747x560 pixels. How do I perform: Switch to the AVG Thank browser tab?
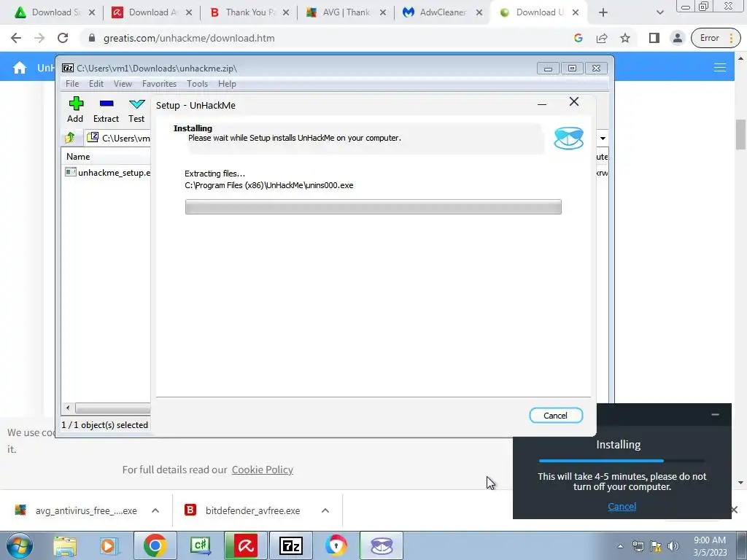point(346,12)
